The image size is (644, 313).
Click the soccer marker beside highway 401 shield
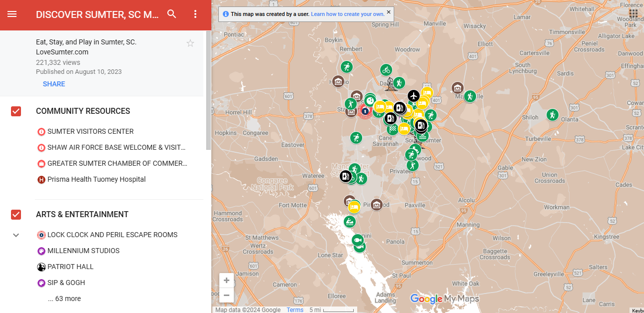tap(430, 116)
